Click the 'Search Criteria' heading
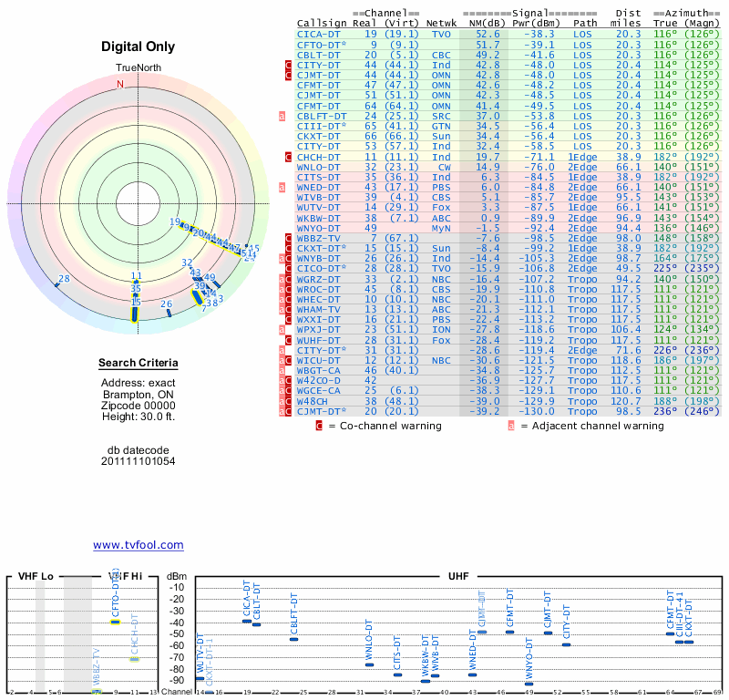This screenshot has width=729, height=700. point(139,363)
